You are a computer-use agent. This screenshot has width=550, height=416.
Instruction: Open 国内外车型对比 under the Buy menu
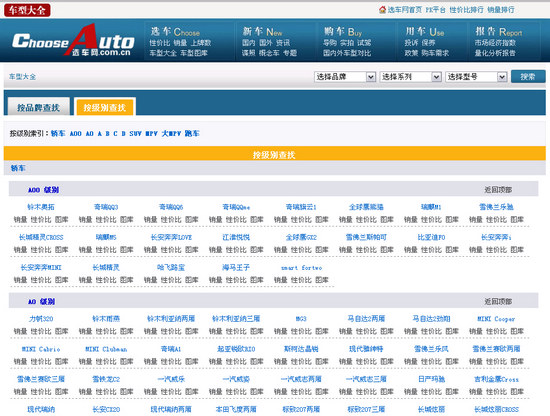click(347, 53)
